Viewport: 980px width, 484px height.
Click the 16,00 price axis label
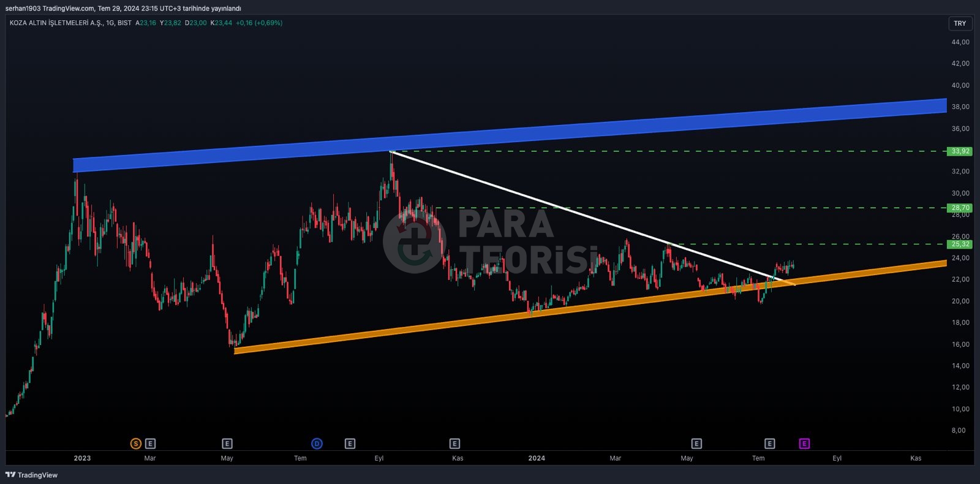tap(960, 345)
